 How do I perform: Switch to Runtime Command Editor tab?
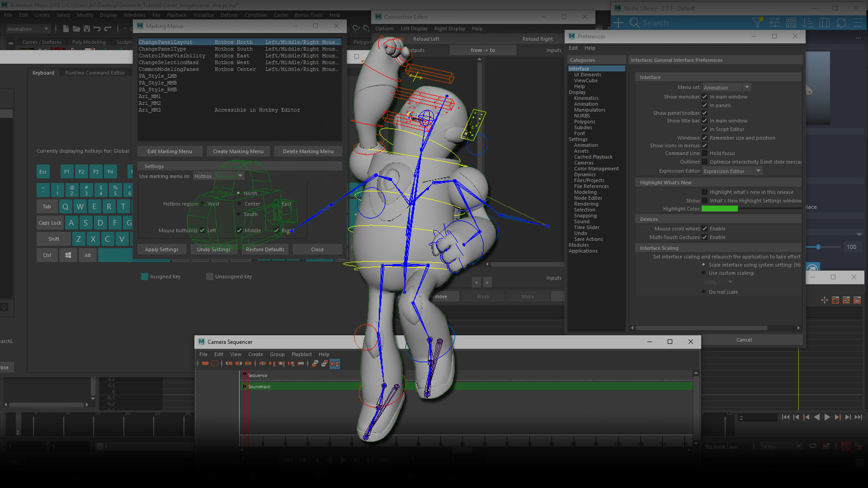[95, 73]
